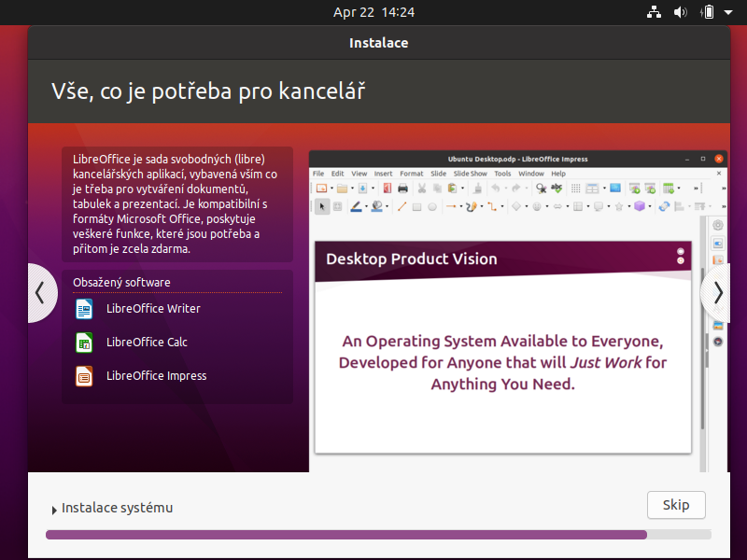747x560 pixels.
Task: Open the Line color dropdown arrow
Action: coord(366,206)
